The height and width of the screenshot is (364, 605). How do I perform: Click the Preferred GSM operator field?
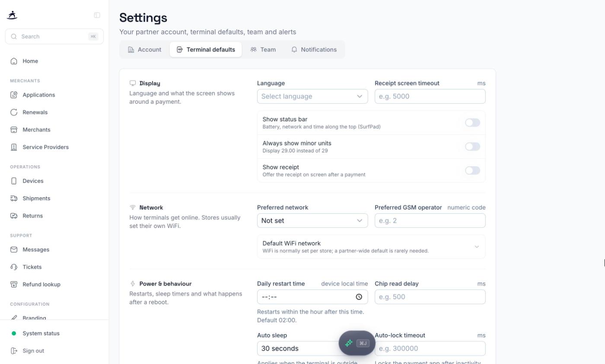(x=430, y=221)
